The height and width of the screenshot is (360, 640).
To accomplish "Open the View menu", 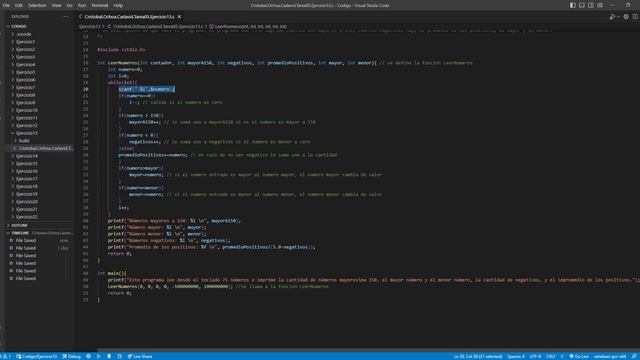I will (x=56, y=5).
